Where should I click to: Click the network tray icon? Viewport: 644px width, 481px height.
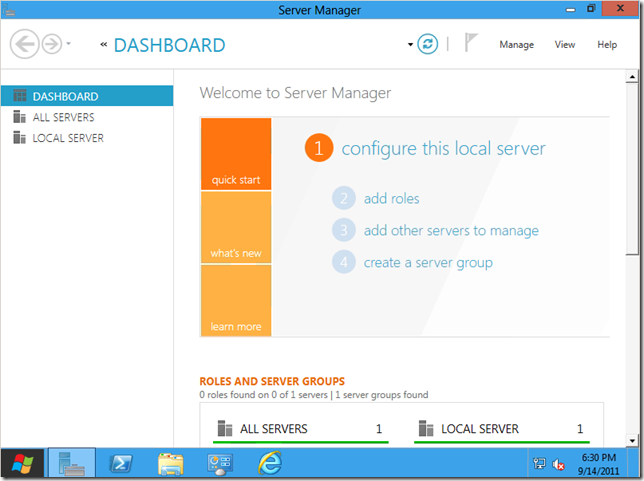tap(539, 464)
